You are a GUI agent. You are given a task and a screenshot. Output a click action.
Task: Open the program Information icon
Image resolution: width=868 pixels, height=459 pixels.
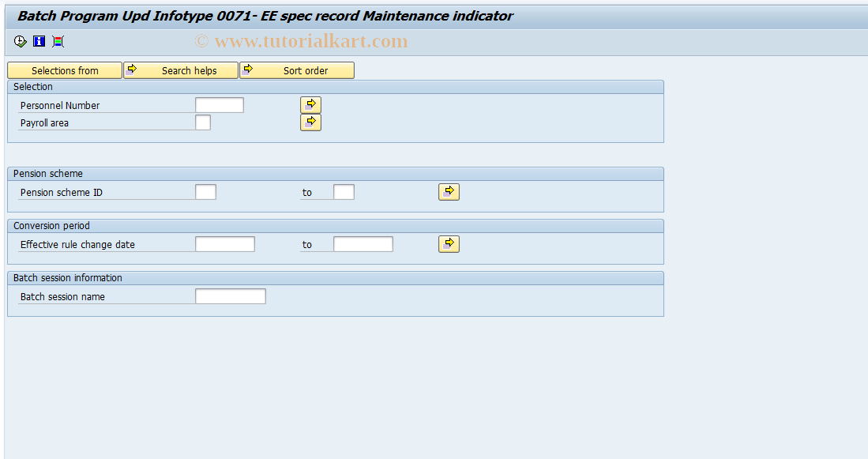click(x=39, y=42)
